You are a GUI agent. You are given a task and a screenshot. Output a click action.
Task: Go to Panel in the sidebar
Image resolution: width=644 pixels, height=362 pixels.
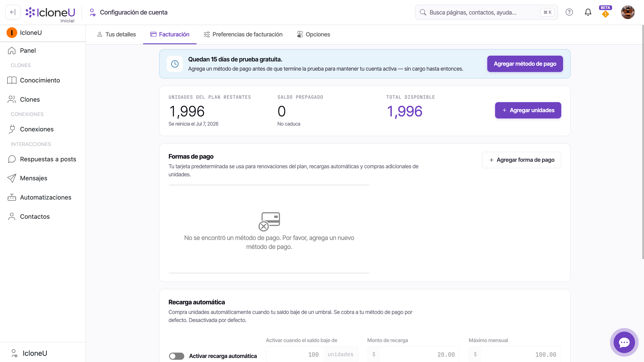[43, 51]
